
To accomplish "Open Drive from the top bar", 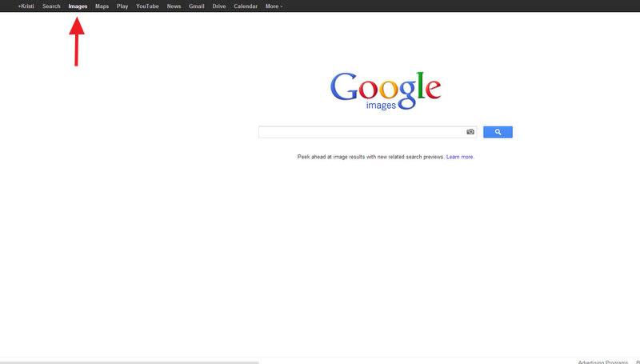I will 218,6.
